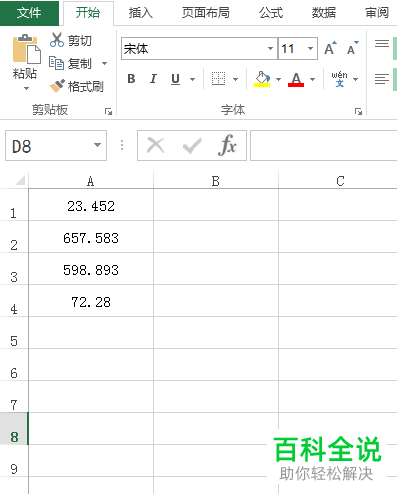397x494 pixels.
Task: Switch to the 页面布局 Page Layout tab
Action: (205, 13)
